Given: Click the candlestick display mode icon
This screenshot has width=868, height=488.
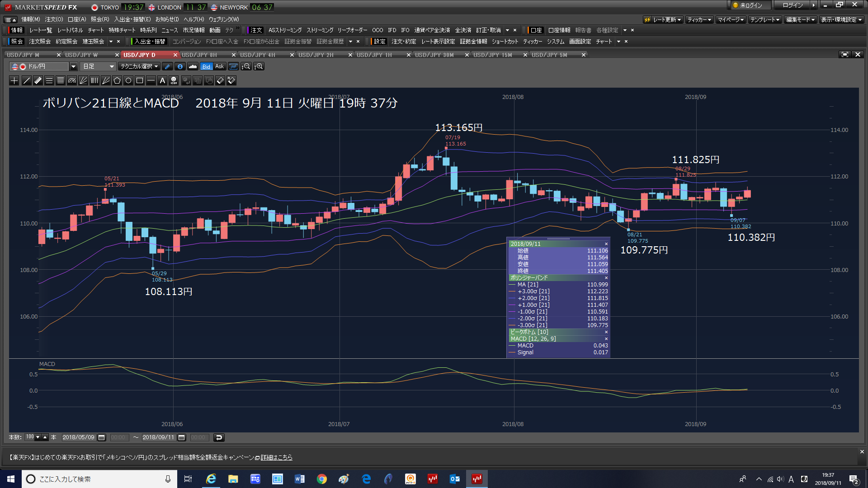Looking at the screenshot, I should tap(233, 66).
